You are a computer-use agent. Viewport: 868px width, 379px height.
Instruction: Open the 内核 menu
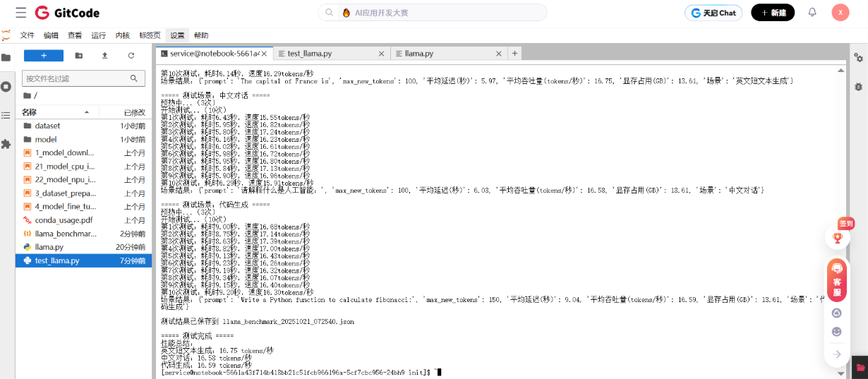(x=123, y=35)
